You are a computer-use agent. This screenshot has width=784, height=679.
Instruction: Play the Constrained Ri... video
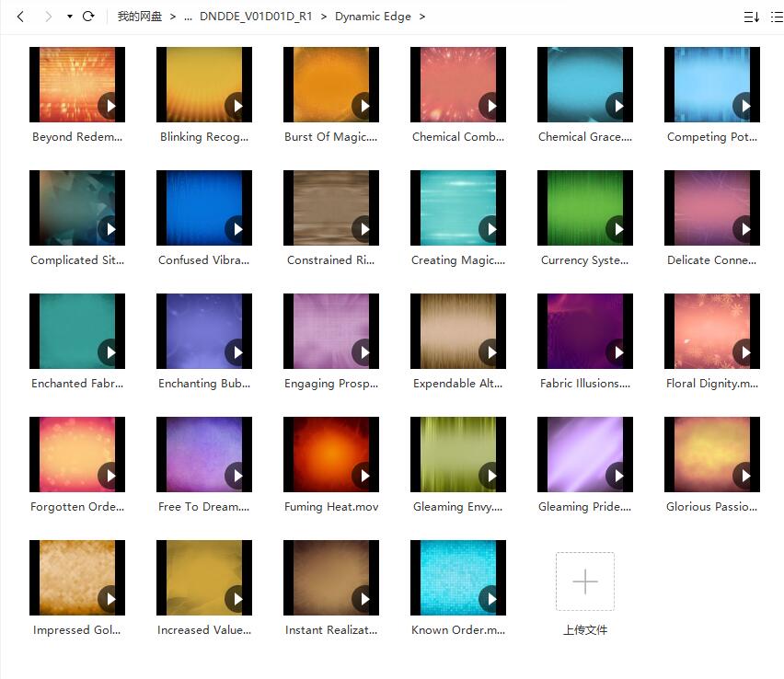(364, 229)
